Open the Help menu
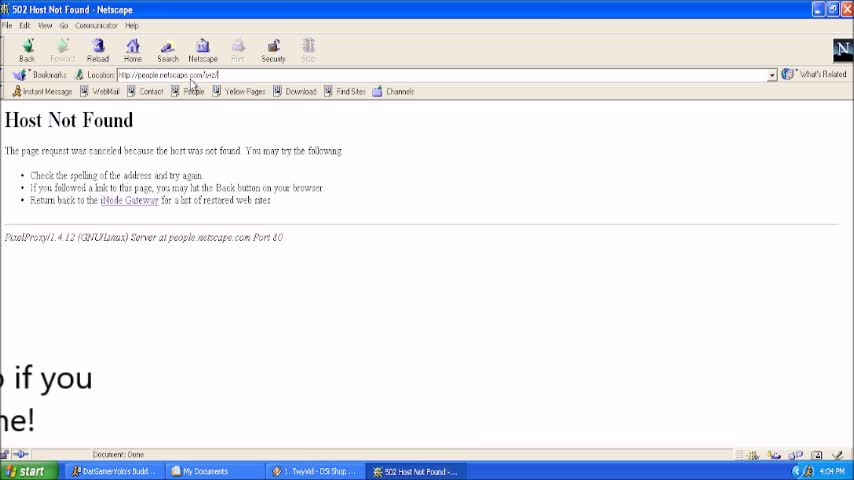Screen dimensions: 854x480 pos(132,26)
